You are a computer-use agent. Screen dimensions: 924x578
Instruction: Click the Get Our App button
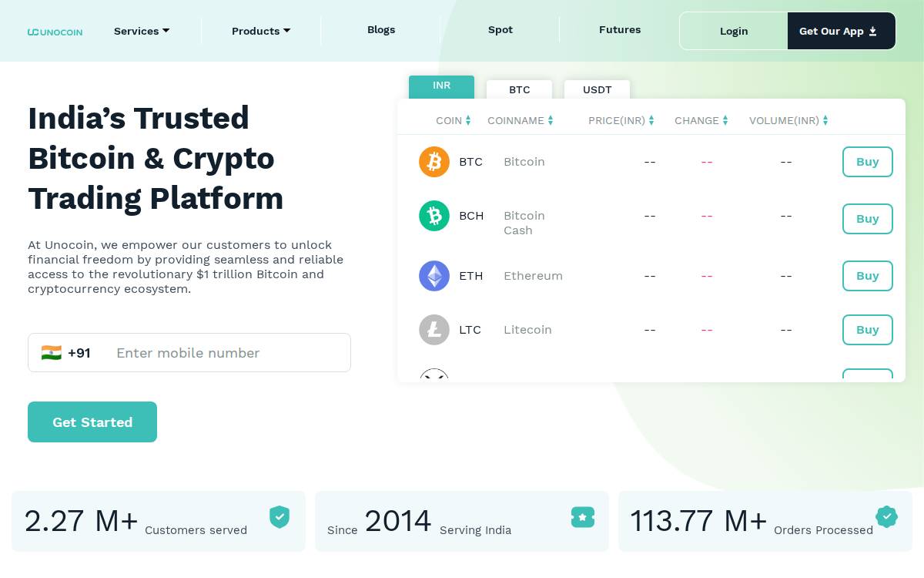pyautogui.click(x=842, y=31)
